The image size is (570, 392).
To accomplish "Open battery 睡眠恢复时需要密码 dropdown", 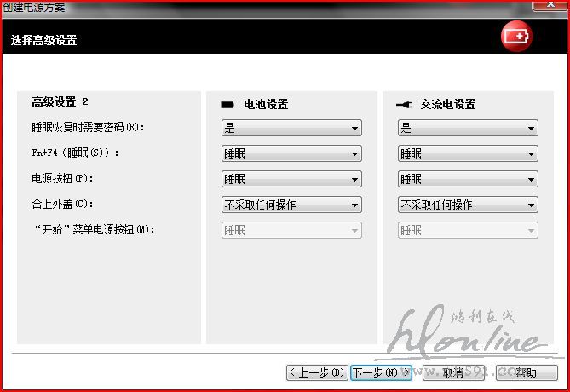I will pos(291,128).
